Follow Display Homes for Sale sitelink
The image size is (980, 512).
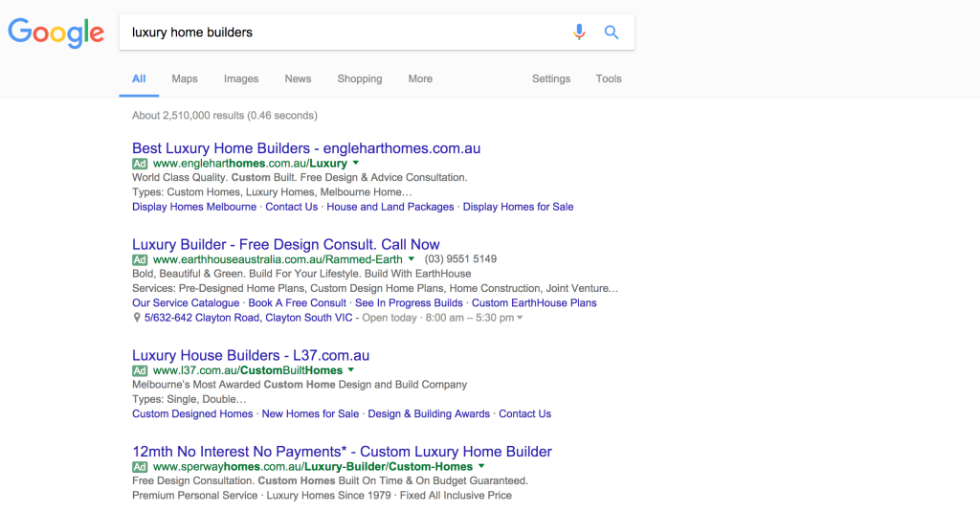[x=518, y=207]
